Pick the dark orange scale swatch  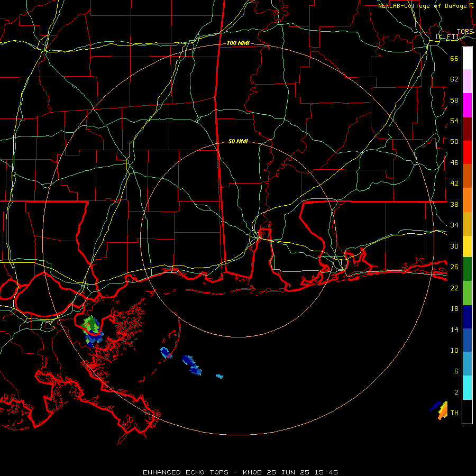coord(467,176)
